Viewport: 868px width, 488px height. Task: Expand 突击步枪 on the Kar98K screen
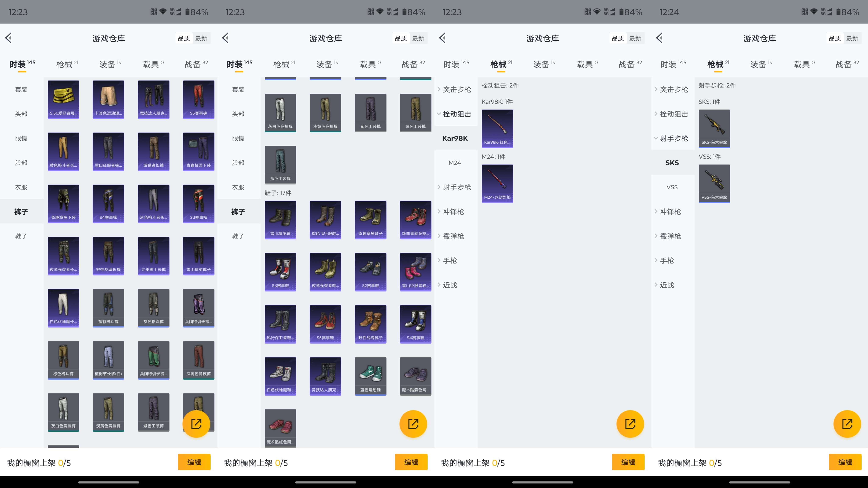(456, 89)
